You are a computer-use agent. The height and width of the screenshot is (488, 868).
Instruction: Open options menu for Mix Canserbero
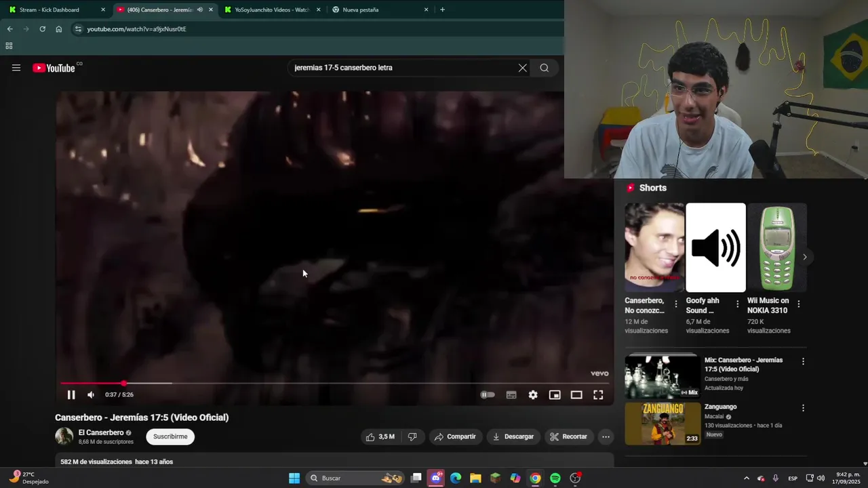tap(803, 361)
